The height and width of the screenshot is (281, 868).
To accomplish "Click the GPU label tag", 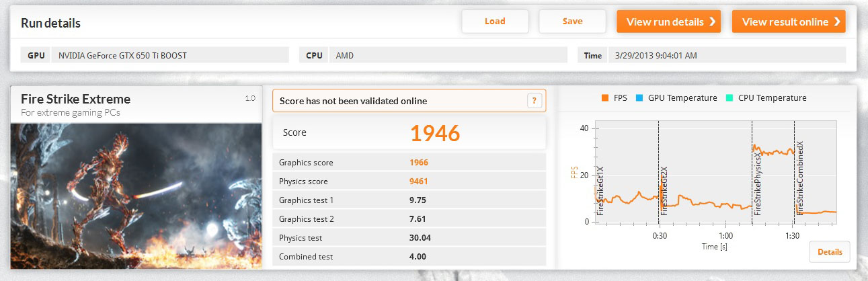I will pyautogui.click(x=36, y=55).
